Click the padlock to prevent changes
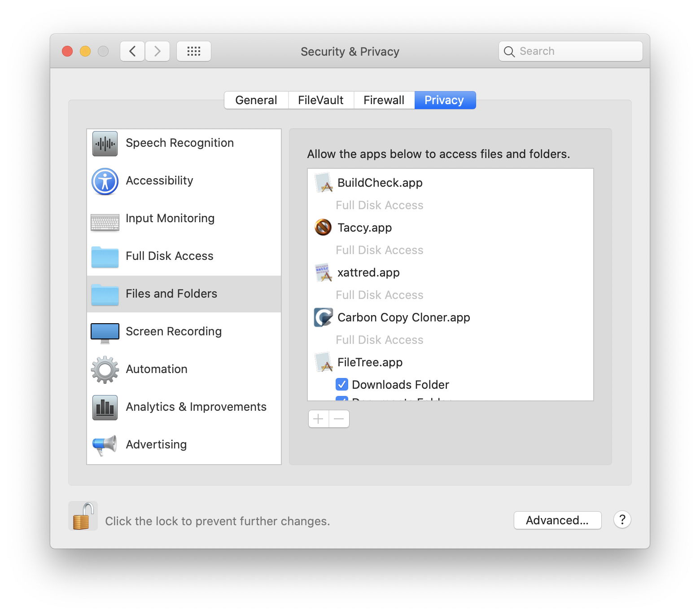 click(83, 517)
